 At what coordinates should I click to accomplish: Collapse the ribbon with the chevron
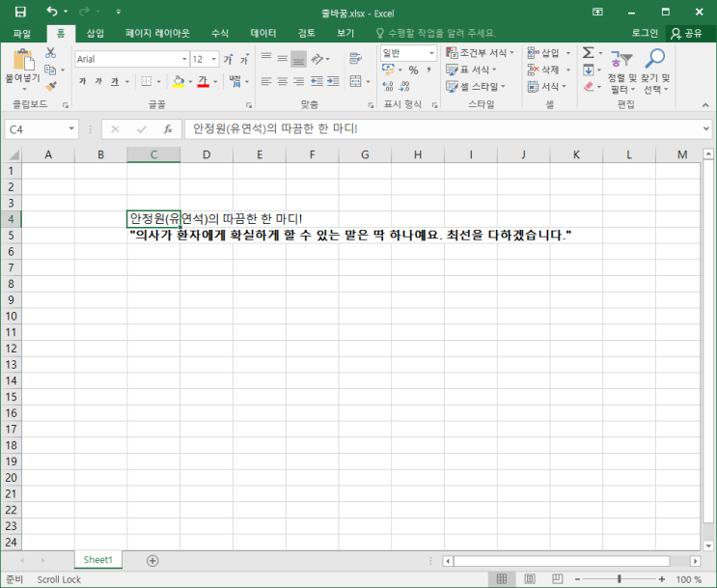click(x=705, y=105)
